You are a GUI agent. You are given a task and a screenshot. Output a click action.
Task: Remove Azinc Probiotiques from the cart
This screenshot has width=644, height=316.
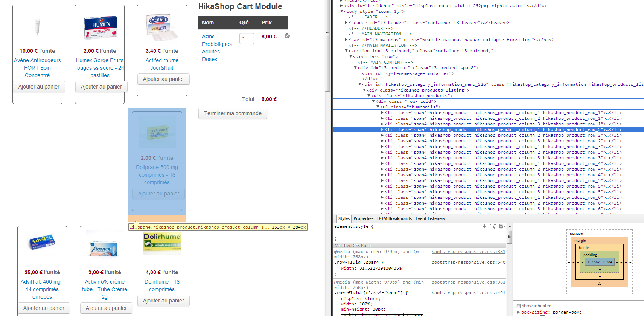pyautogui.click(x=287, y=36)
